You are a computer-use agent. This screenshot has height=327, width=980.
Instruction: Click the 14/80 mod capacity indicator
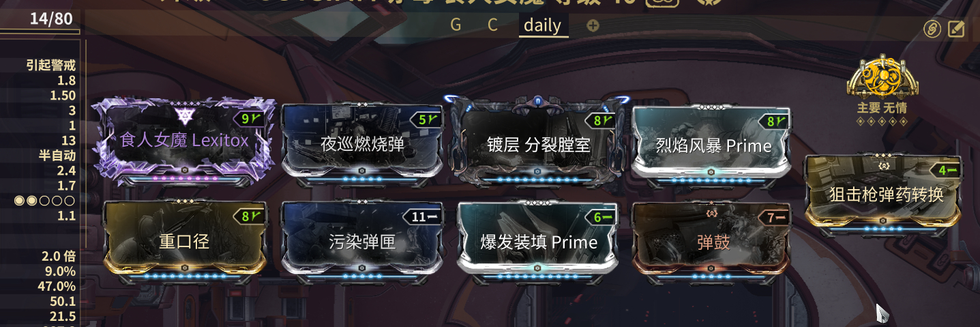pyautogui.click(x=51, y=18)
